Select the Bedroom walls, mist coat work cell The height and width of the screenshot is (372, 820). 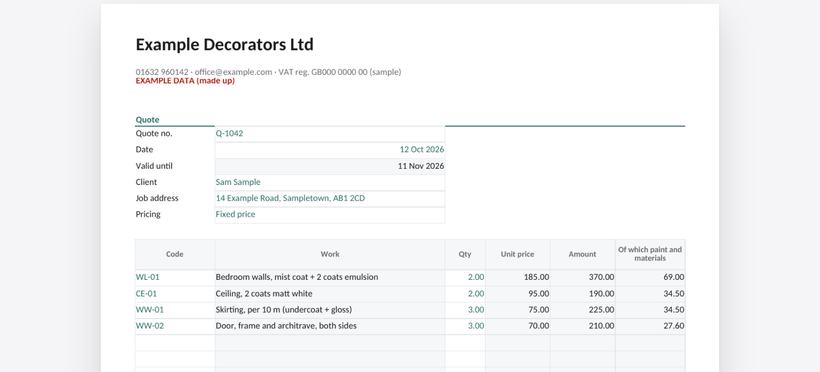[x=330, y=277]
